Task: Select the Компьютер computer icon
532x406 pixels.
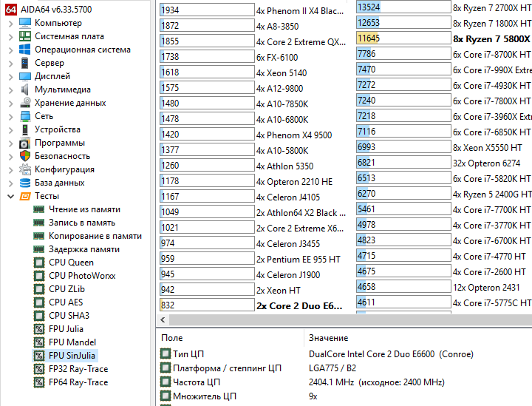Action: (x=25, y=23)
